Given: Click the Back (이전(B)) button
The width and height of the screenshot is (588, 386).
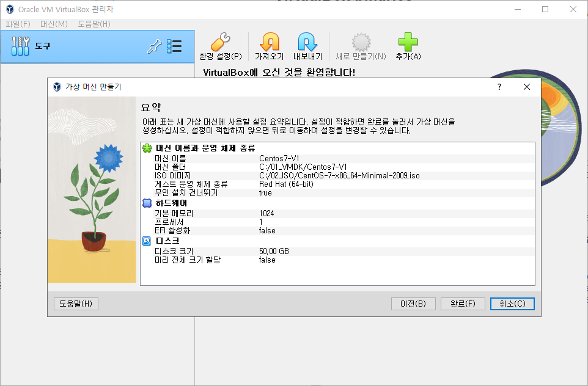Looking at the screenshot, I should (413, 304).
